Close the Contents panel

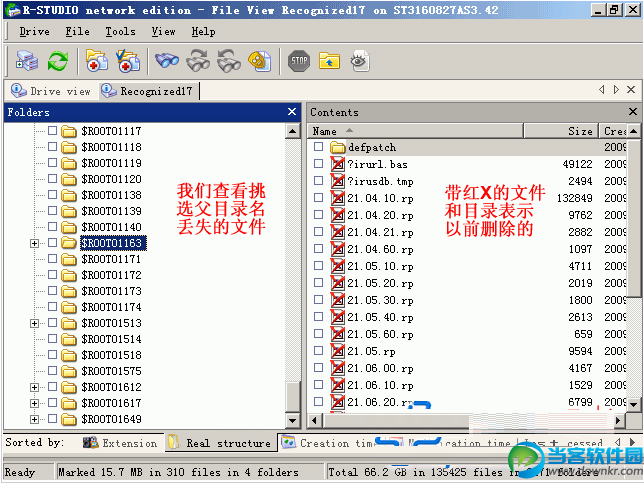633,111
